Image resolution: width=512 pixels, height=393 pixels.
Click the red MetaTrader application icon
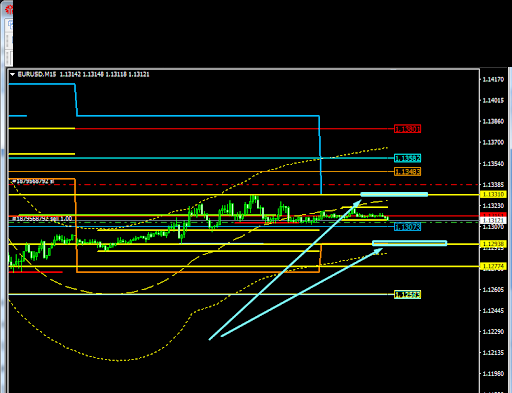point(9,9)
